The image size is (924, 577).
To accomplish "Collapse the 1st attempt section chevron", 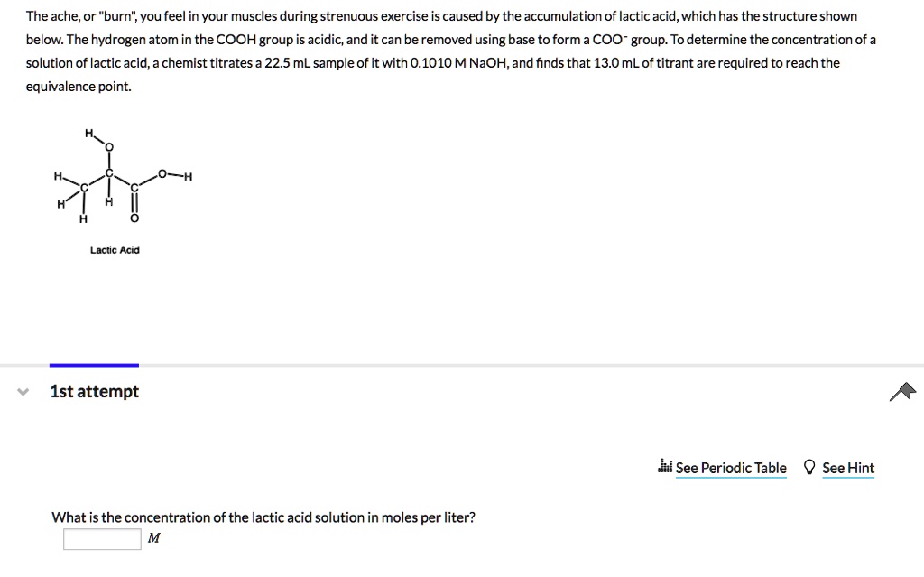I will (x=23, y=392).
